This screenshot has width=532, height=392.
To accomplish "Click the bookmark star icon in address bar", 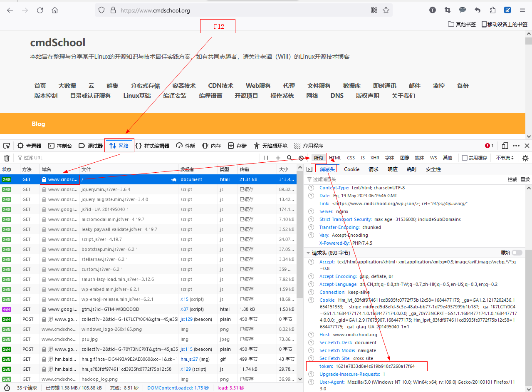I will [x=386, y=10].
